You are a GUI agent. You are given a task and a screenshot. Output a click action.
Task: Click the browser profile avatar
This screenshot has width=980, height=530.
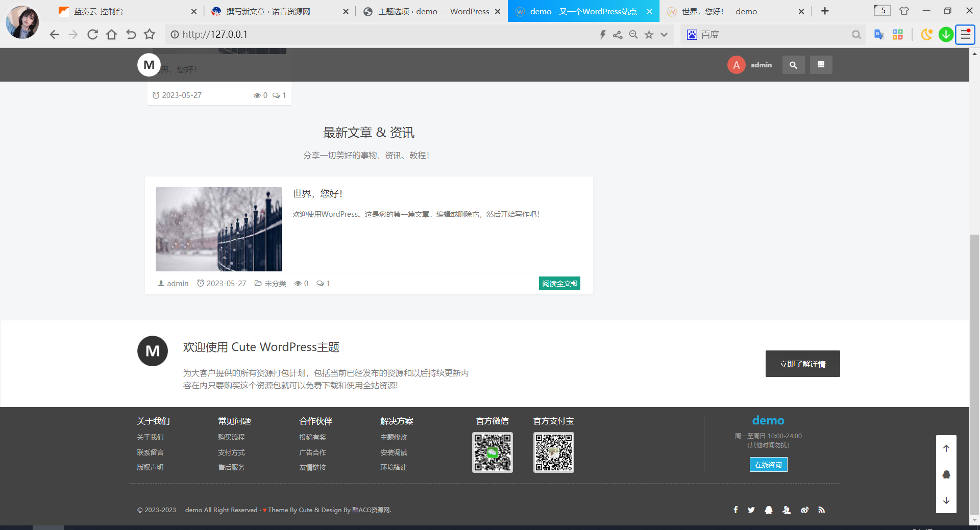[22, 22]
